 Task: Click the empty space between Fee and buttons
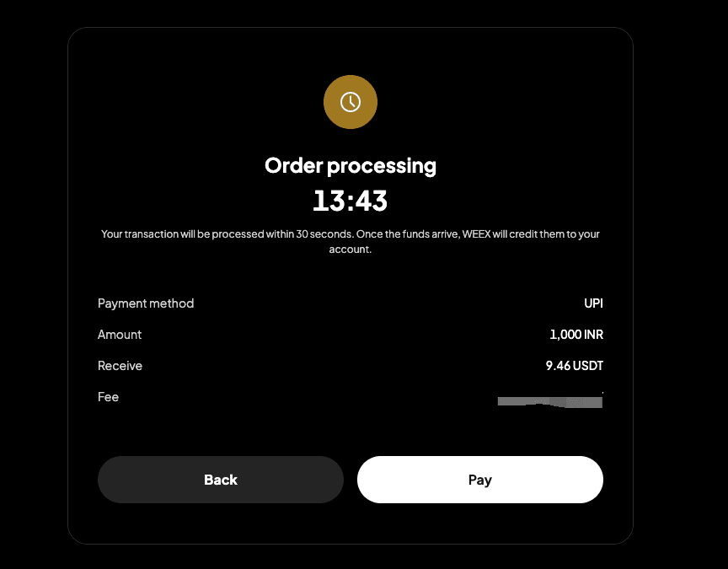click(x=350, y=432)
